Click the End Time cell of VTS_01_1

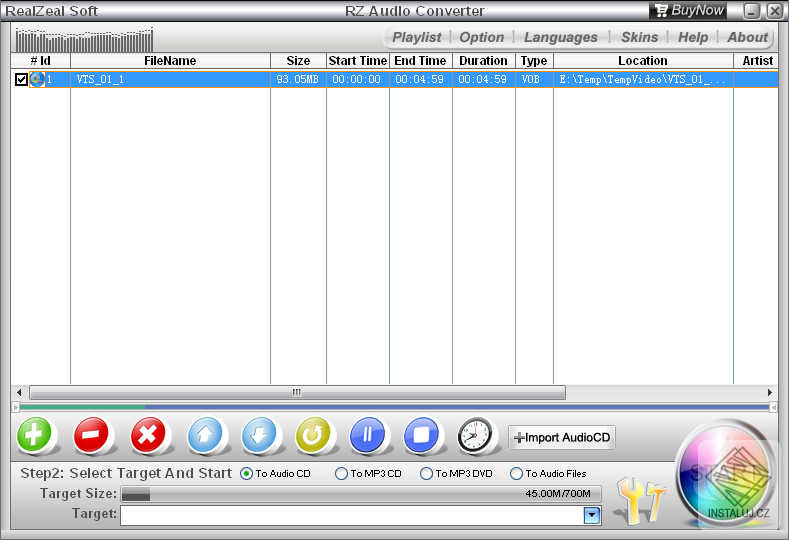pos(420,79)
